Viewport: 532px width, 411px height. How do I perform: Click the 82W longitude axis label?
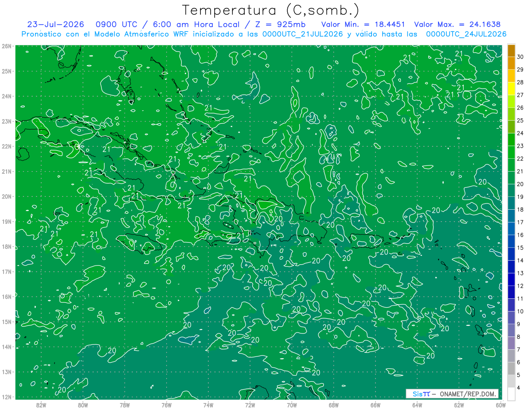(41, 405)
